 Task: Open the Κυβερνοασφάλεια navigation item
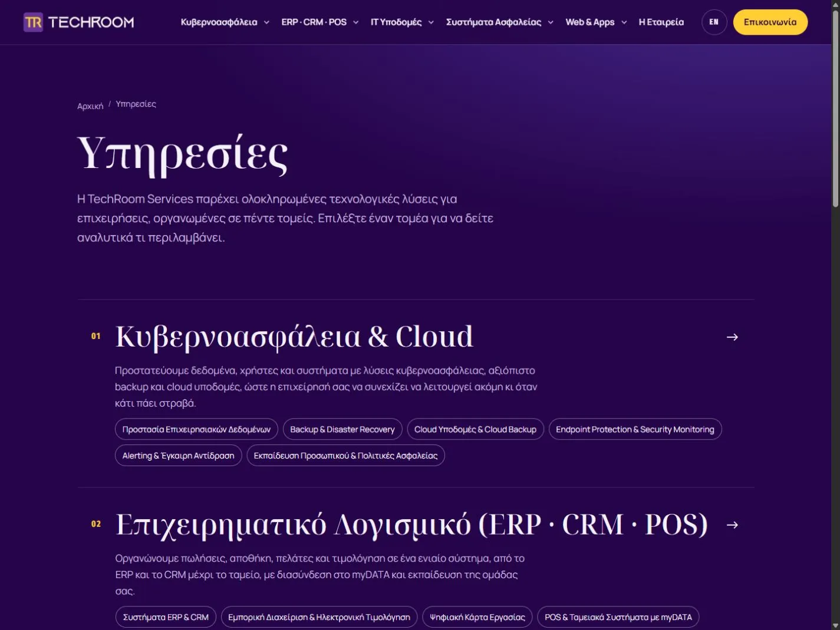point(219,22)
